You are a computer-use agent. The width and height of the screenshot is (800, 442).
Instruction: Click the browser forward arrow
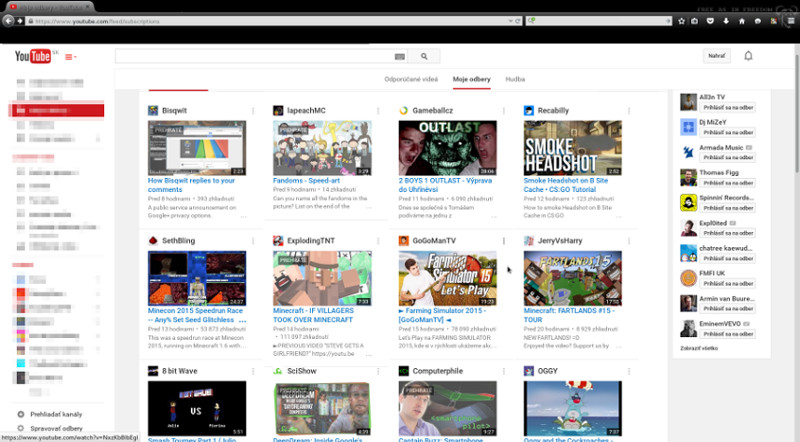pyautogui.click(x=20, y=21)
